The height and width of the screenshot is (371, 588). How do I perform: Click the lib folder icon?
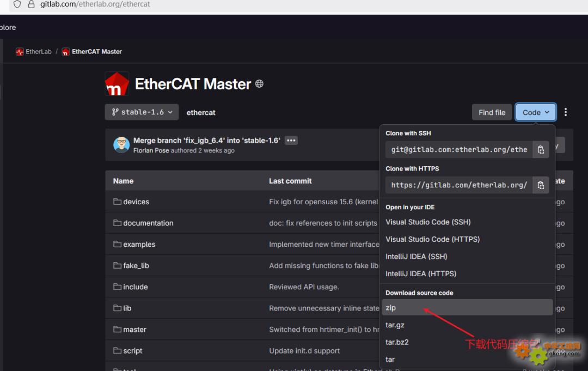coord(118,308)
